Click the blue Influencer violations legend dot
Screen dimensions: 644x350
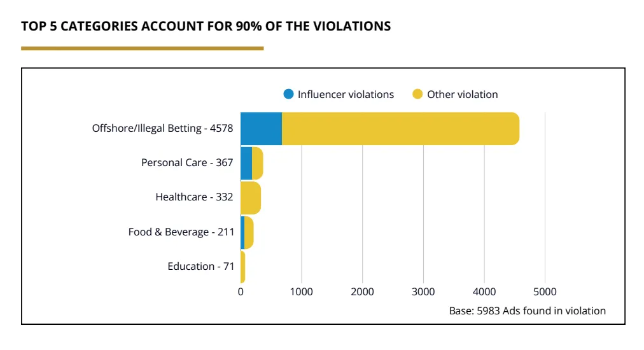tap(289, 94)
